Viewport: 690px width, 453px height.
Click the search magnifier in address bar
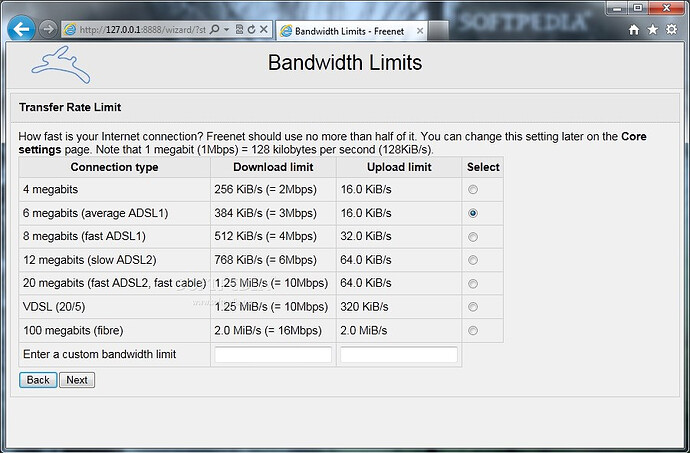(x=215, y=30)
